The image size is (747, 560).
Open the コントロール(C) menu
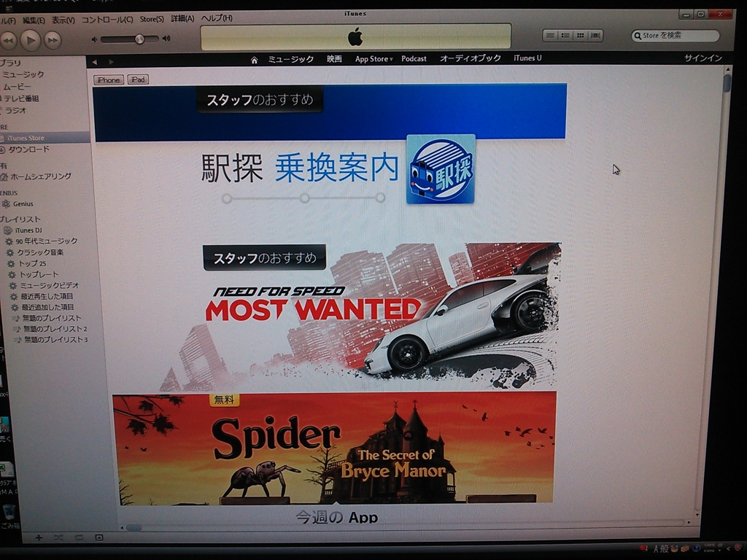[x=107, y=20]
